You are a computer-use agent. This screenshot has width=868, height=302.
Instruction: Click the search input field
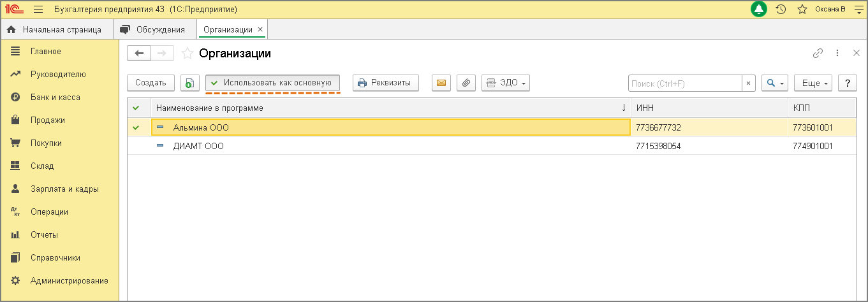pos(685,83)
